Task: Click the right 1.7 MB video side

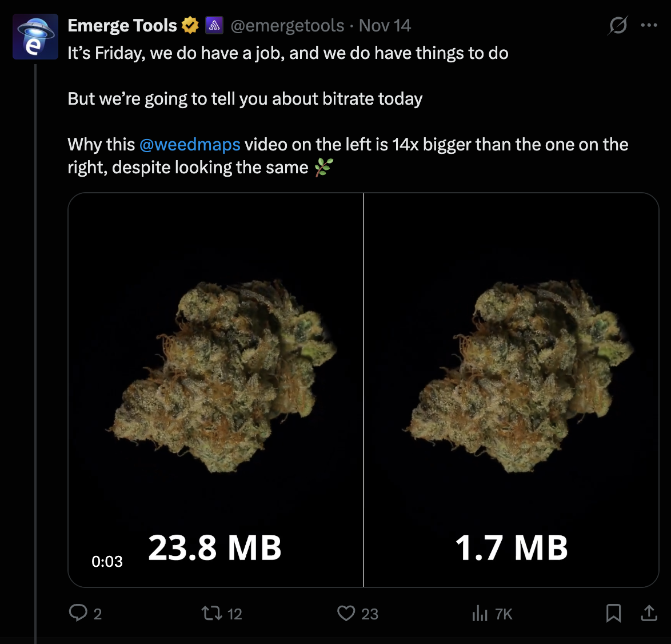Action: click(x=511, y=377)
